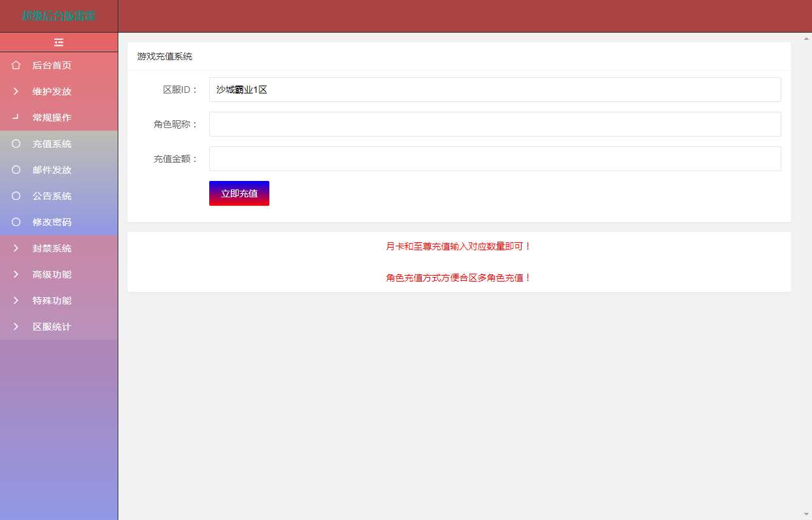812x520 pixels.
Task: Click the circle icon next to 邮件发放
Action: [16, 170]
